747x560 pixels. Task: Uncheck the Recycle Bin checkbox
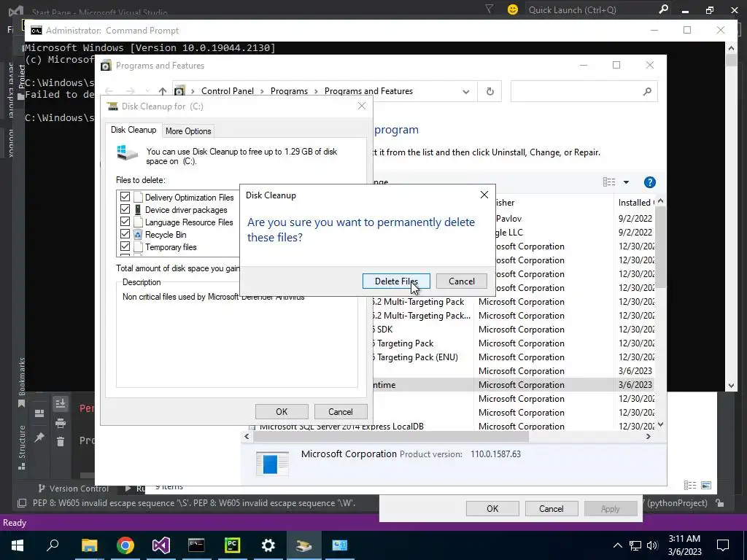(125, 234)
